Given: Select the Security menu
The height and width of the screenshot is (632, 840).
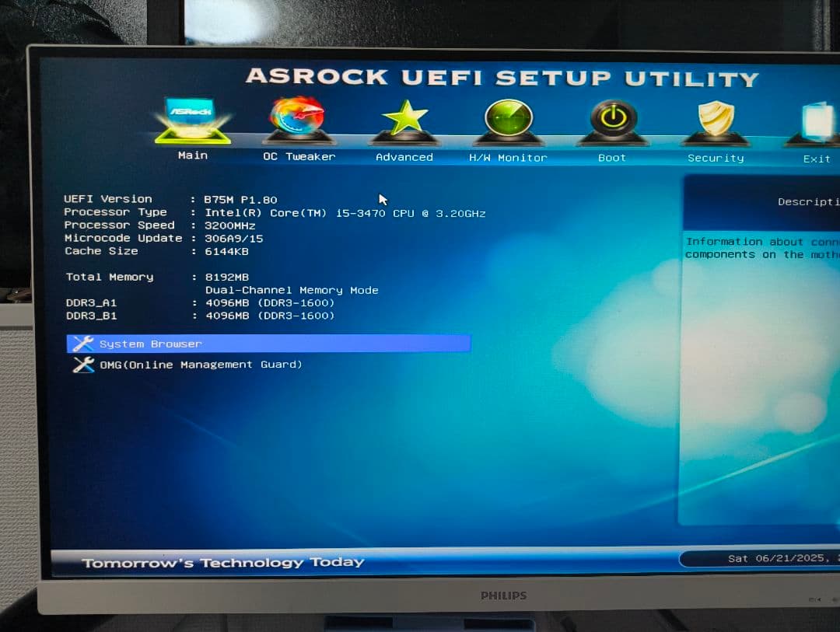Looking at the screenshot, I should (x=715, y=157).
